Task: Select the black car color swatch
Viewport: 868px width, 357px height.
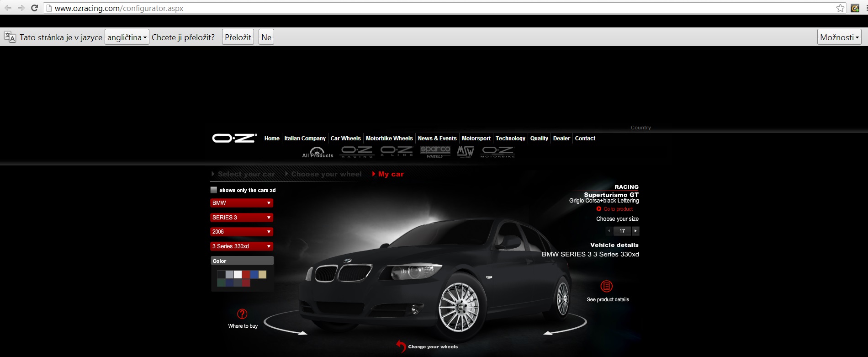Action: click(221, 274)
